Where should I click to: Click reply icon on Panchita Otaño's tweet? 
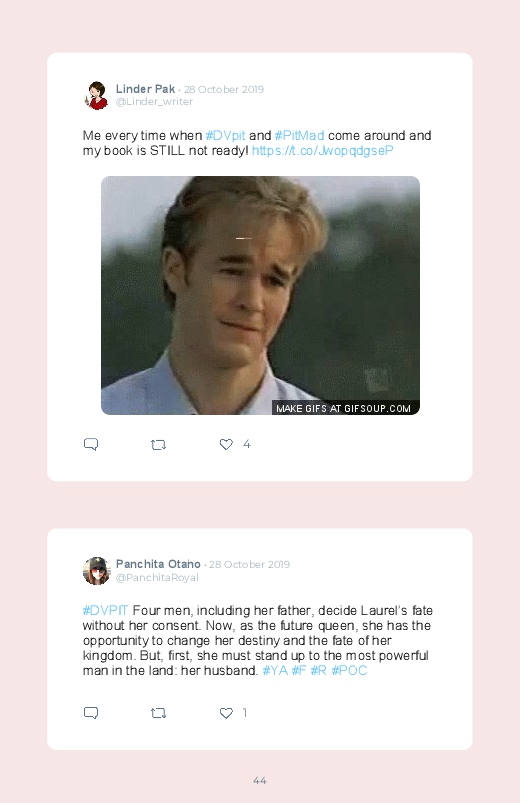(91, 713)
